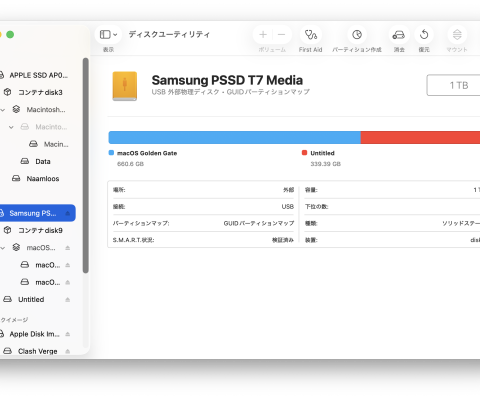Click the S.M.A.R.T. status row label
This screenshot has height=399, width=480.
click(x=133, y=240)
